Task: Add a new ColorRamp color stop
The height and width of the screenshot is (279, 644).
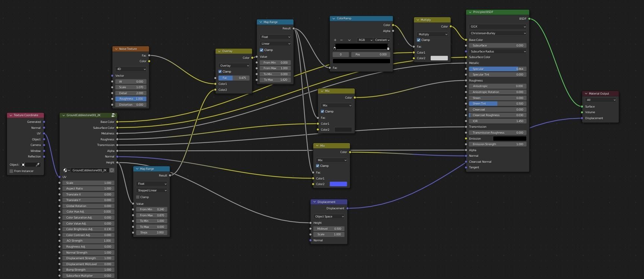Action: click(x=335, y=40)
